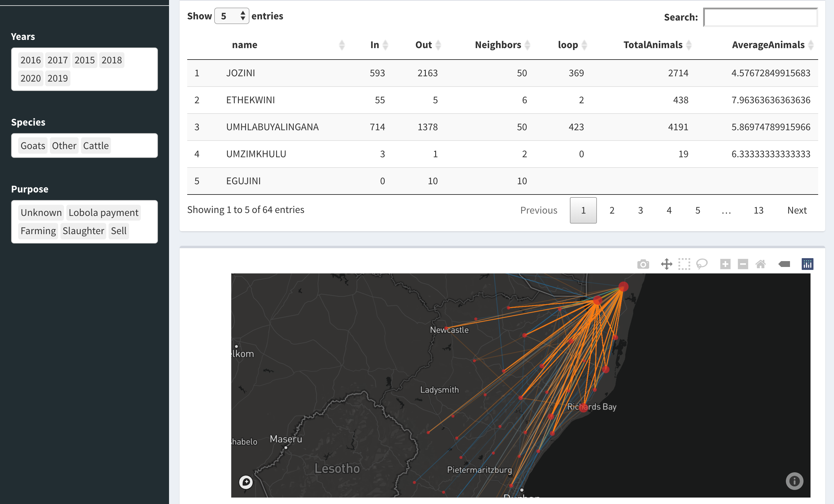Reset map view with home icon
This screenshot has height=504, width=834.
[761, 264]
